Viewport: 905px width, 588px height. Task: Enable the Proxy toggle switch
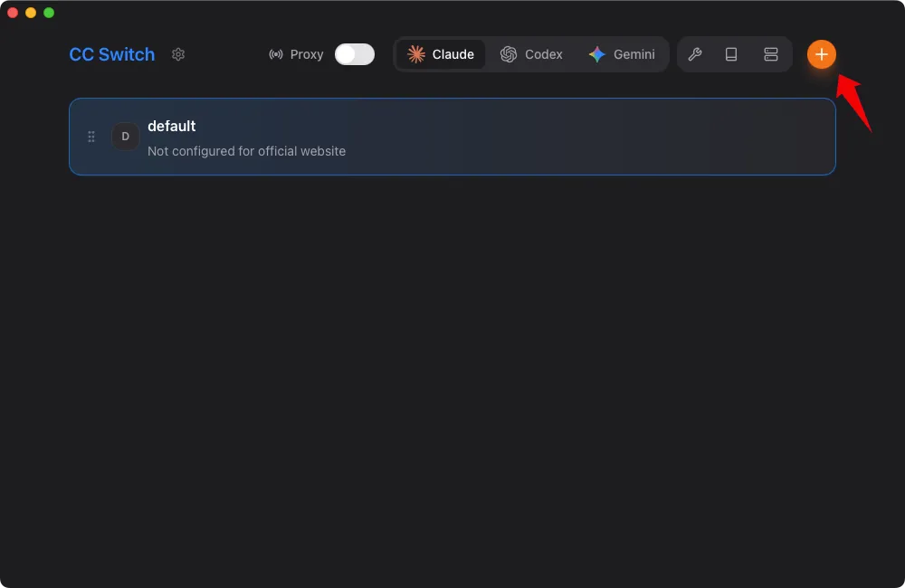click(x=355, y=54)
